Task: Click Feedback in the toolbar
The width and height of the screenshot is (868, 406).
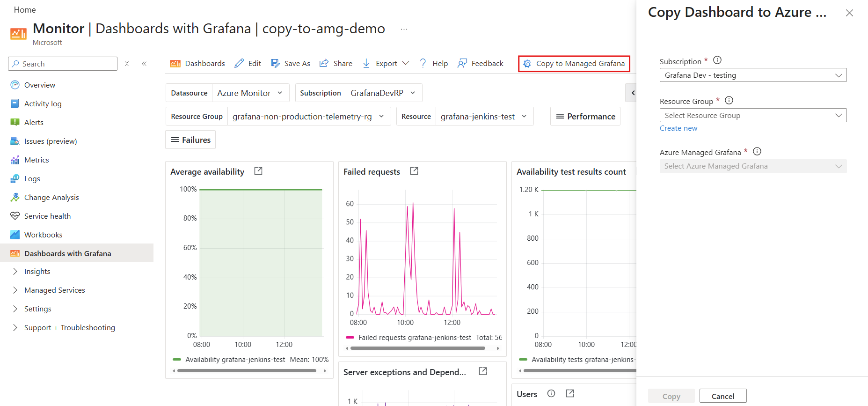Action: click(481, 63)
